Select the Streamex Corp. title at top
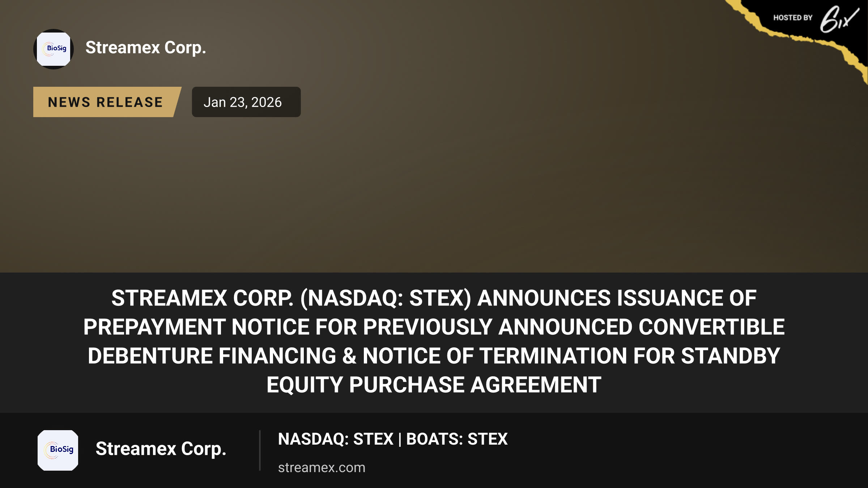The image size is (868, 488). (146, 48)
